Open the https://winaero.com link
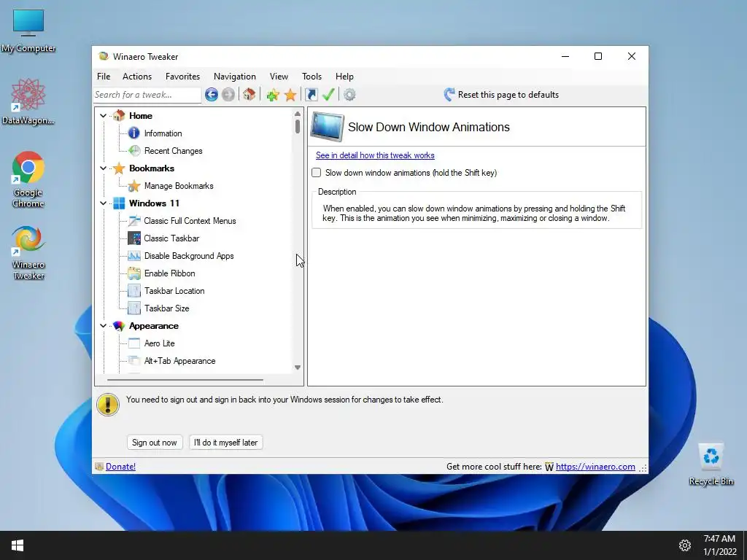This screenshot has height=560, width=747. click(595, 467)
